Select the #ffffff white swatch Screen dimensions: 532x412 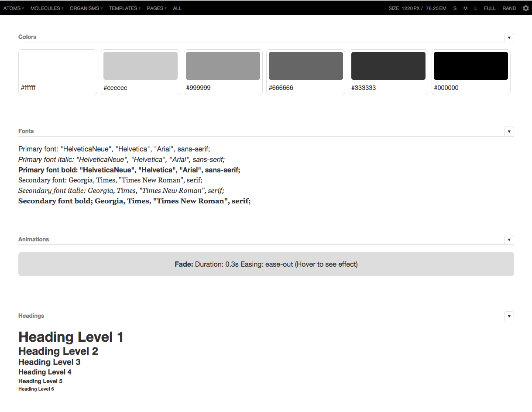(58, 72)
